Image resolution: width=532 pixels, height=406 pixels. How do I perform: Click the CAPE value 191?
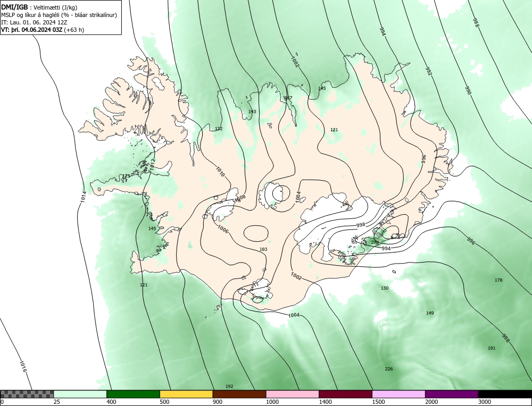point(492,348)
